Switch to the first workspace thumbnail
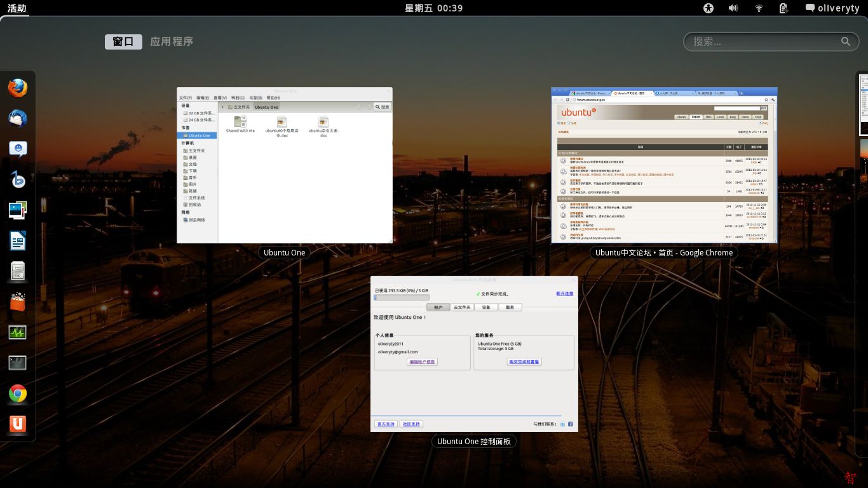The image size is (868, 488). click(864, 105)
